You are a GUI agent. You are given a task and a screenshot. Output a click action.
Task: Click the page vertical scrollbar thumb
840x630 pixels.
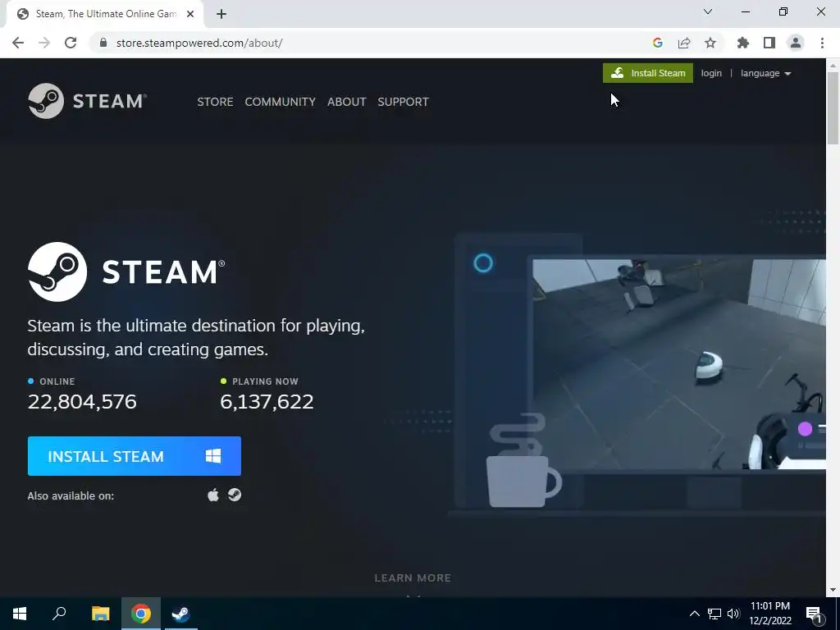point(833,107)
